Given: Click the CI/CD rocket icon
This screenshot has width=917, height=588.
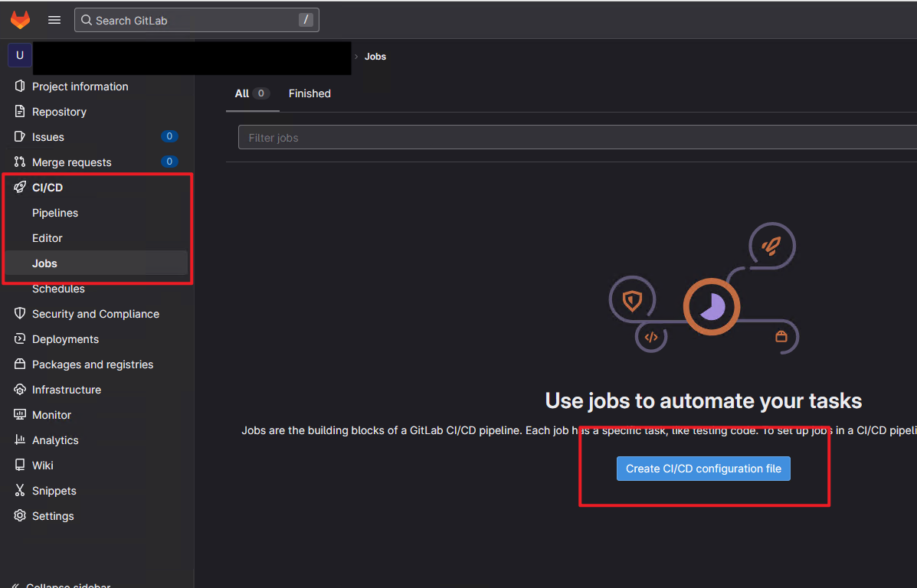Looking at the screenshot, I should (20, 187).
